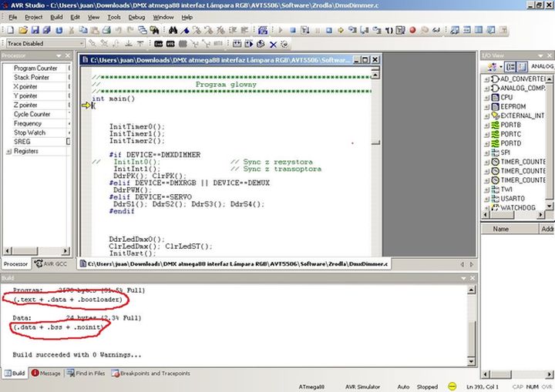Stop debugging with the blue square icon
The height and width of the screenshot is (392, 555).
tap(293, 31)
